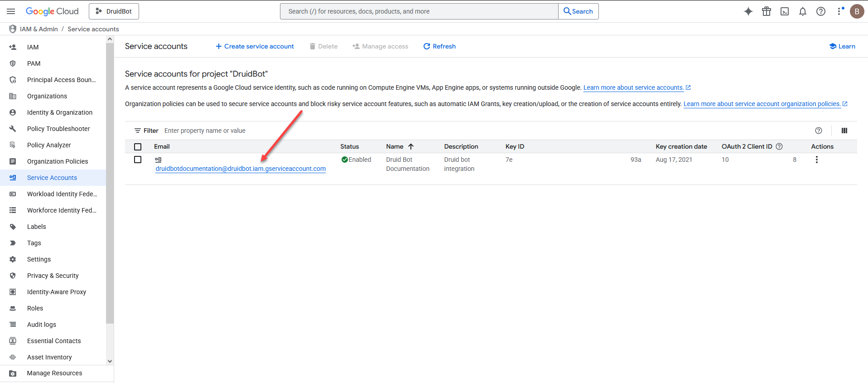Click the Manage access button

[381, 46]
